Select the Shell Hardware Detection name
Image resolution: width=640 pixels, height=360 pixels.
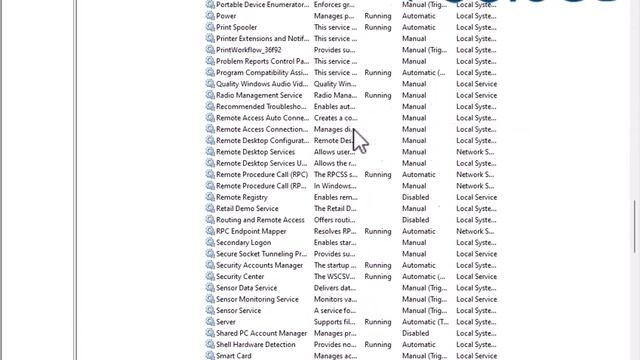256,344
